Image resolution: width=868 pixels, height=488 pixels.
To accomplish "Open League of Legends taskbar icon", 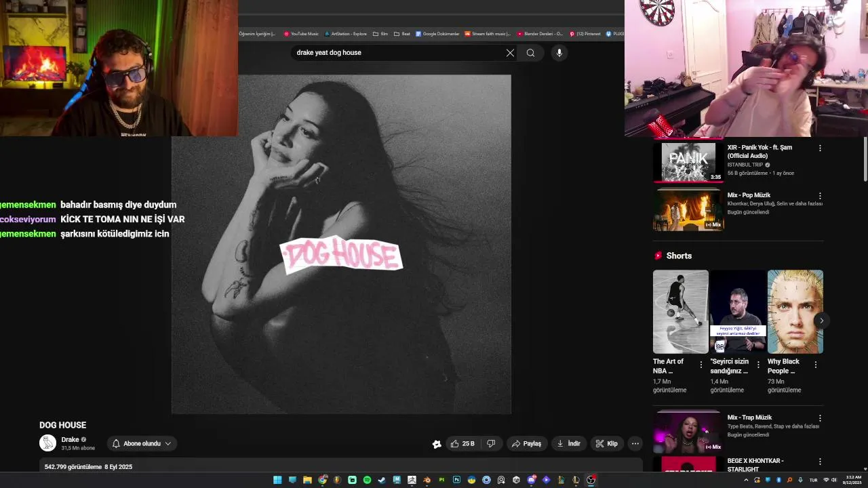I will click(x=576, y=480).
